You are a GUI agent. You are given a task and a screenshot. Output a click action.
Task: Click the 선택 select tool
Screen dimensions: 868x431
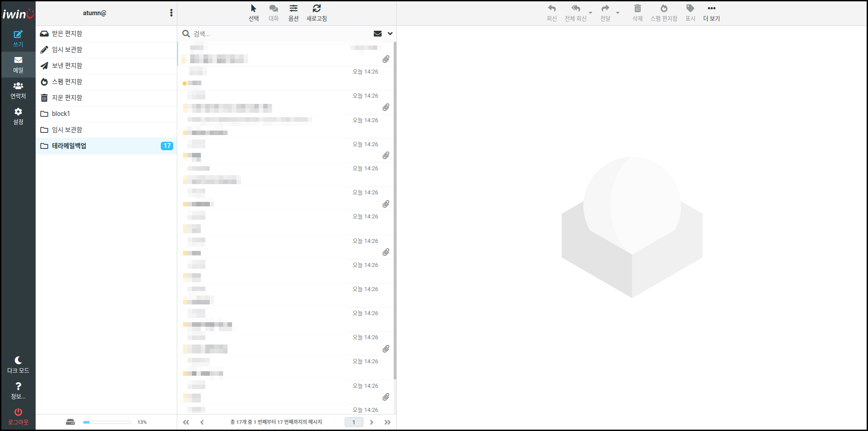click(x=254, y=13)
